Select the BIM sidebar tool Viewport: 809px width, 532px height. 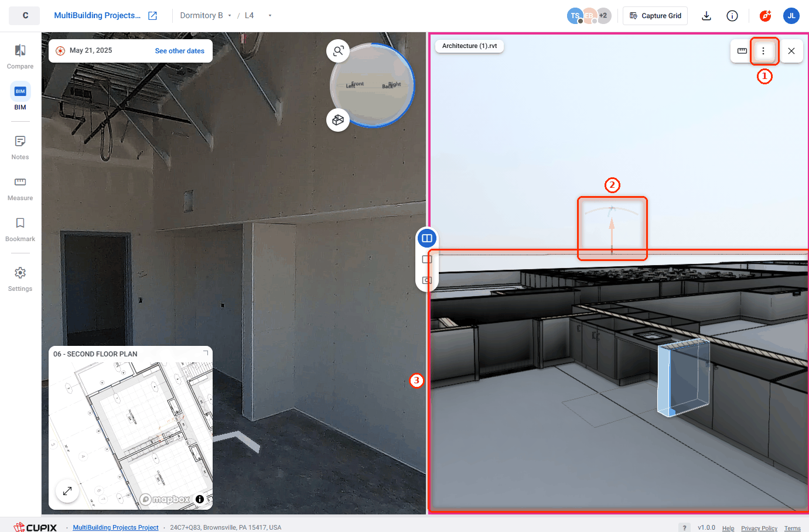point(20,97)
